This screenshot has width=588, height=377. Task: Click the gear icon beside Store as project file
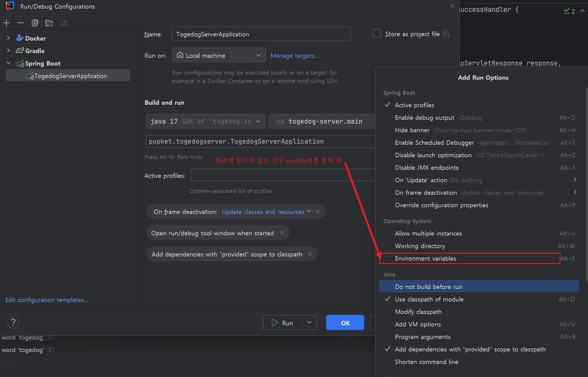click(446, 34)
